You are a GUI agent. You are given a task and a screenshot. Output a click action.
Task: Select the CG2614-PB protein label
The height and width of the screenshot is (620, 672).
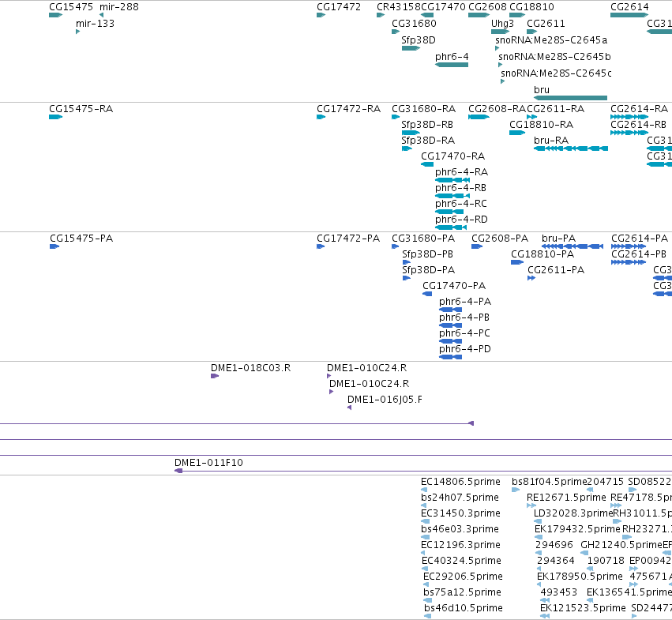pos(639,254)
